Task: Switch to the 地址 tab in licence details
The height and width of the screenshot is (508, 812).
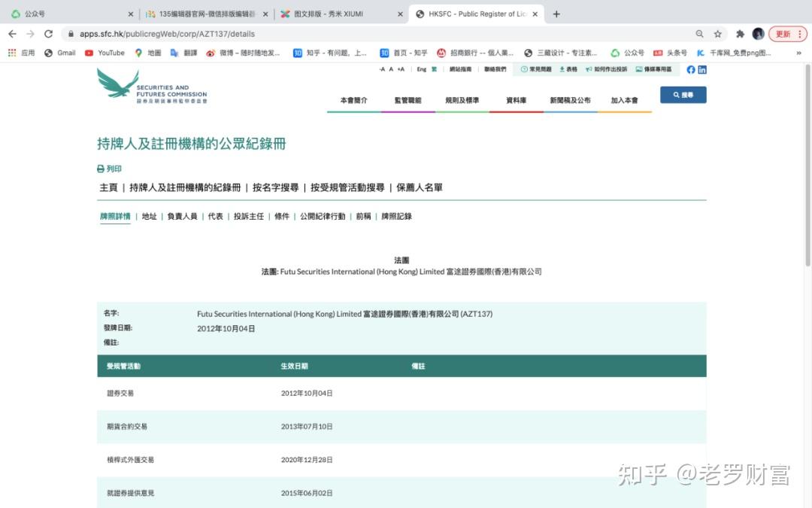Action: coord(150,216)
